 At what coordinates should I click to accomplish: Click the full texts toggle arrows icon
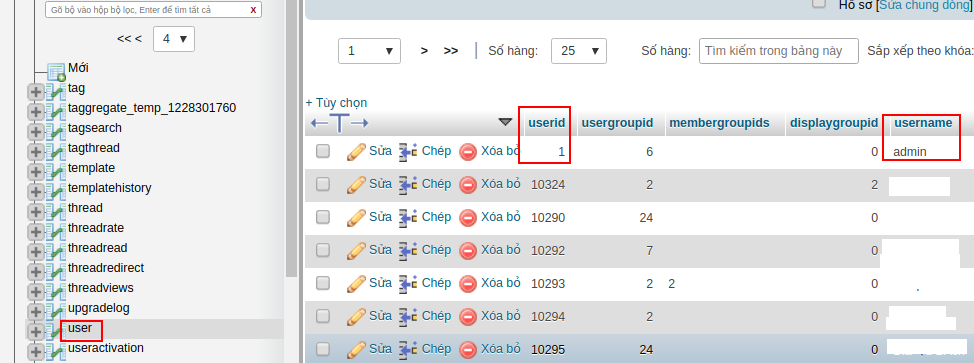(x=339, y=123)
